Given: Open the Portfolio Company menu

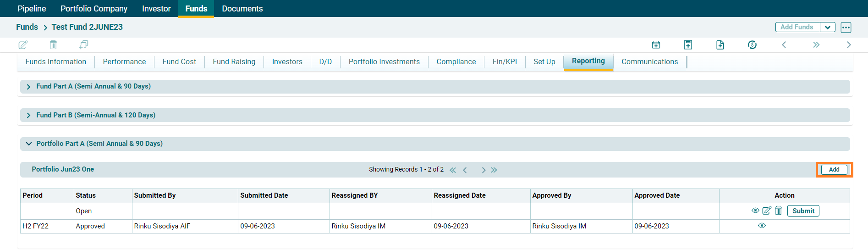Looking at the screenshot, I should point(94,9).
